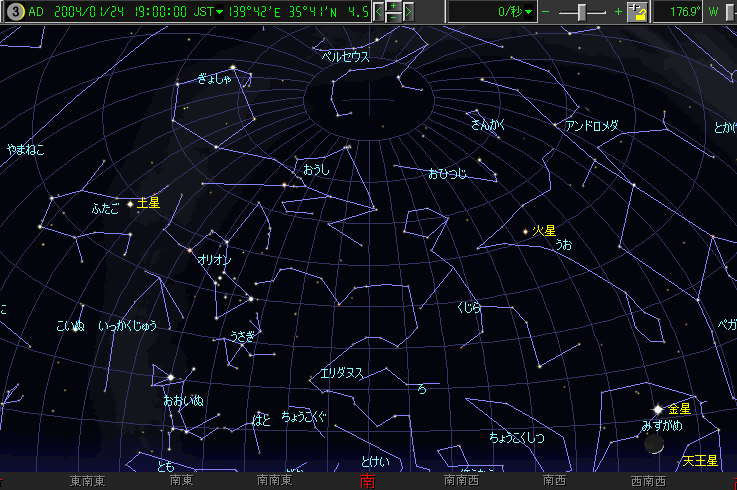This screenshot has height=490, width=737.
Task: Select planet 金星 (Venus) in sky
Action: [x=657, y=410]
